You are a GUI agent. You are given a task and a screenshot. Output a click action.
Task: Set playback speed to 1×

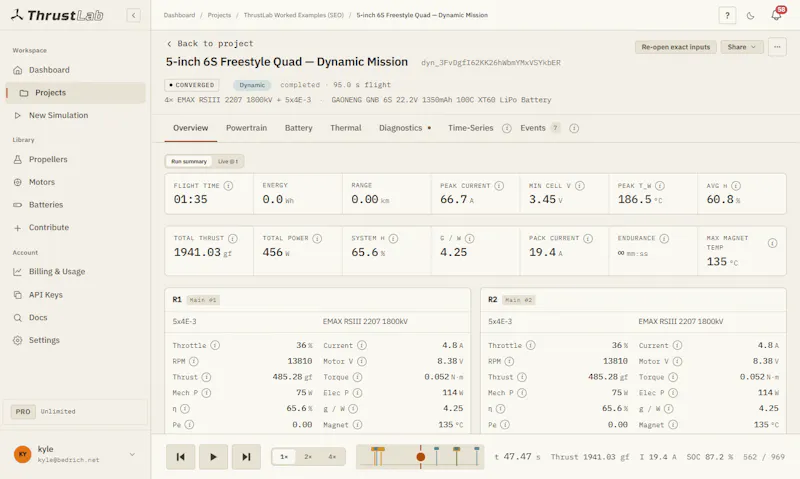click(x=284, y=457)
